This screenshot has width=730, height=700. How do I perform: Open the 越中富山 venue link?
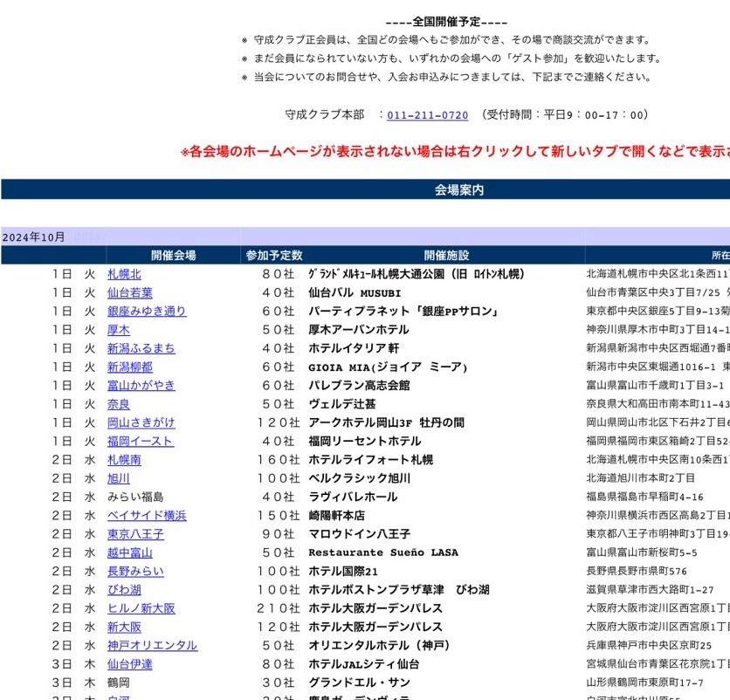coord(130,552)
